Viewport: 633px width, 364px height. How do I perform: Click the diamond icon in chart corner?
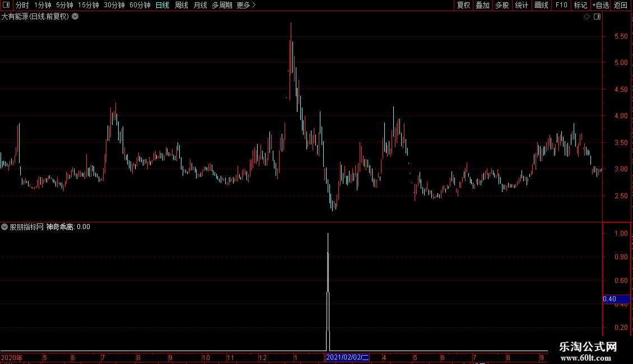pos(587,17)
